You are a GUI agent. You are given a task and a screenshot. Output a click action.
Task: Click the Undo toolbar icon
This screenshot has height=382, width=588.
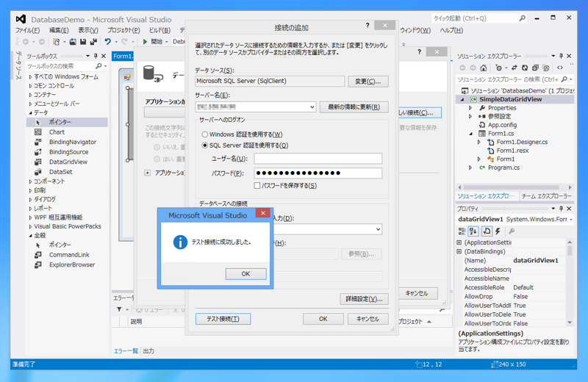[108, 42]
